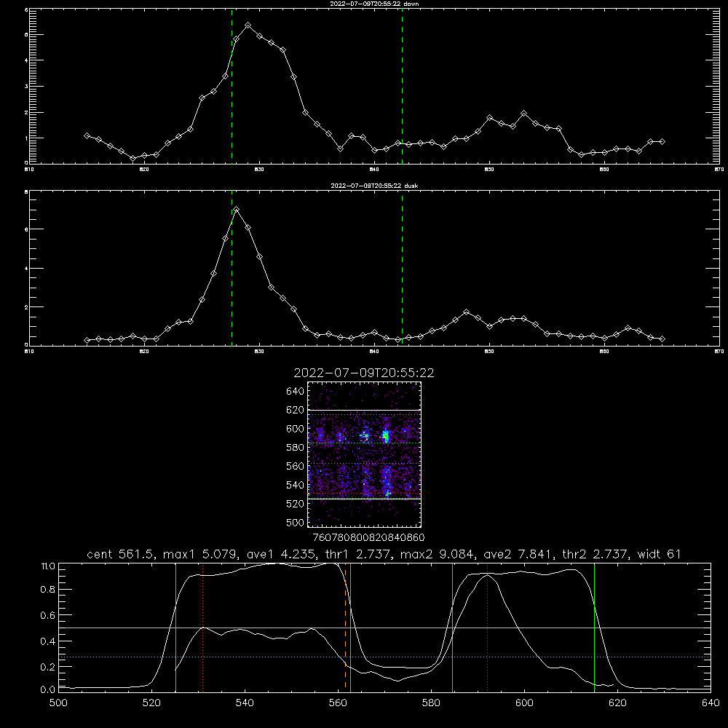This screenshot has height=728, width=728.
Task: Click the peak data point of dusk curve
Action: click(x=237, y=210)
